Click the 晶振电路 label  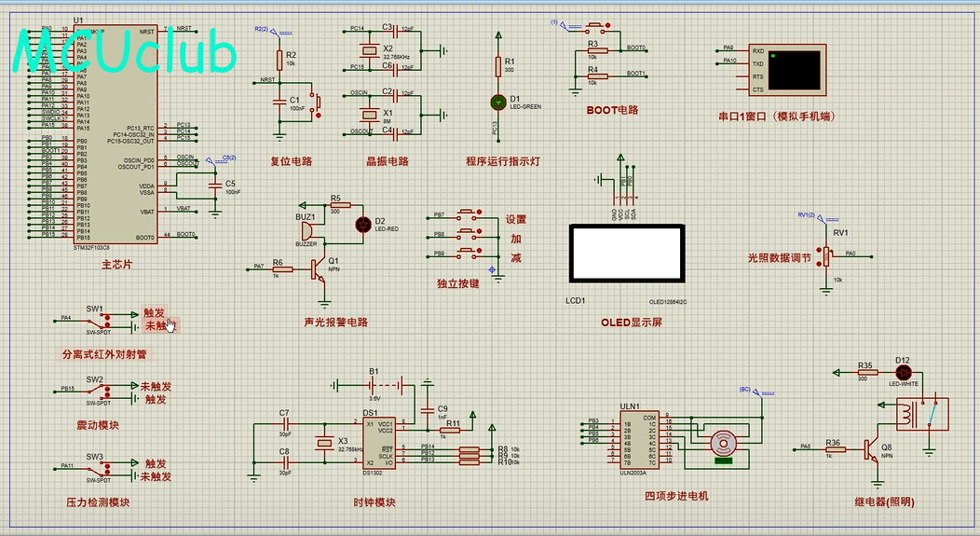coord(388,161)
